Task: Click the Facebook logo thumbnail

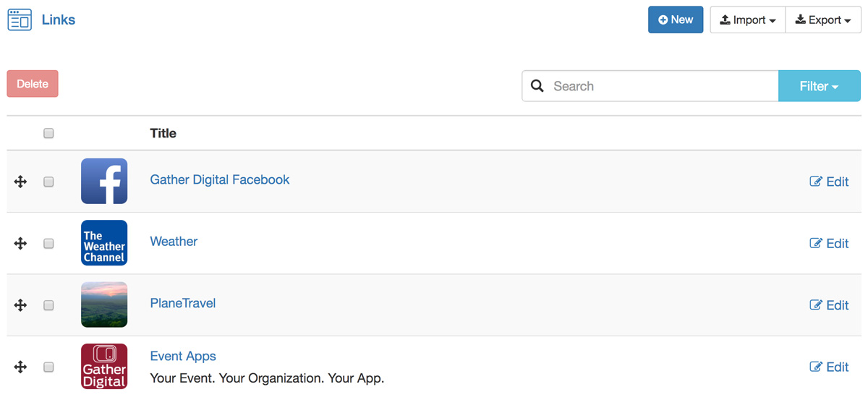Action: tap(104, 182)
